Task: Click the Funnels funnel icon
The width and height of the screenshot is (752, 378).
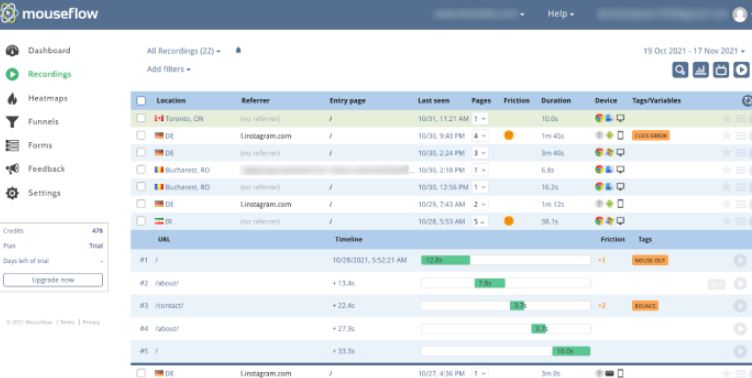Action: [12, 121]
